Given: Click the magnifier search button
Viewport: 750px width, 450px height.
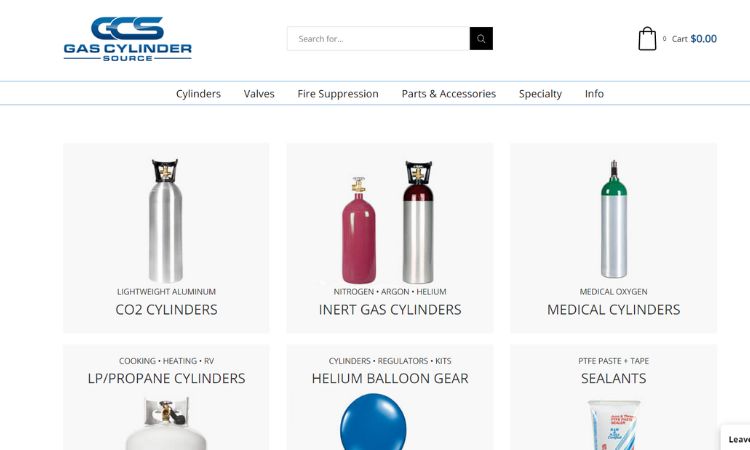Looking at the screenshot, I should click(x=481, y=39).
